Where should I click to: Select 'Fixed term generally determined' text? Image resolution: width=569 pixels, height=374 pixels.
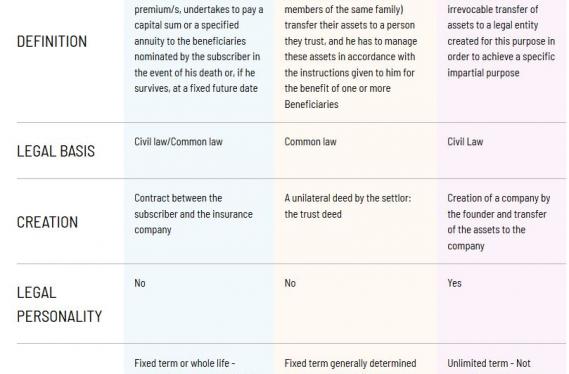(350, 363)
